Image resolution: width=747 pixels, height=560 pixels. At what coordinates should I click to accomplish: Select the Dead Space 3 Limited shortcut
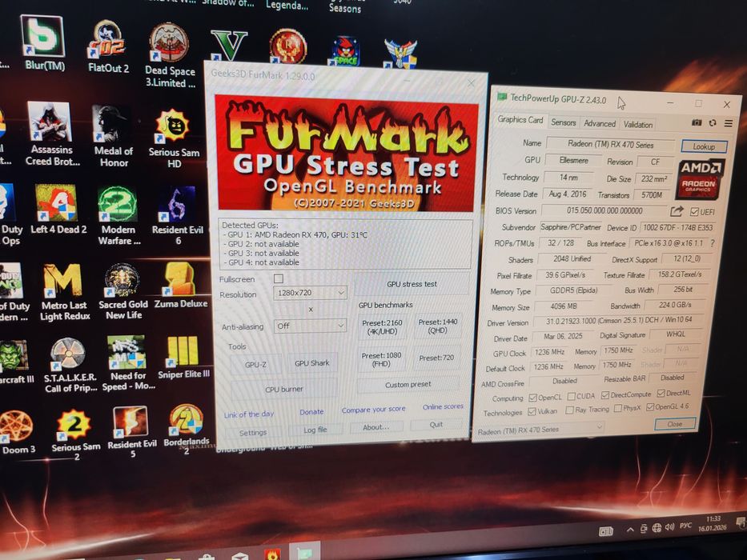pyautogui.click(x=170, y=54)
